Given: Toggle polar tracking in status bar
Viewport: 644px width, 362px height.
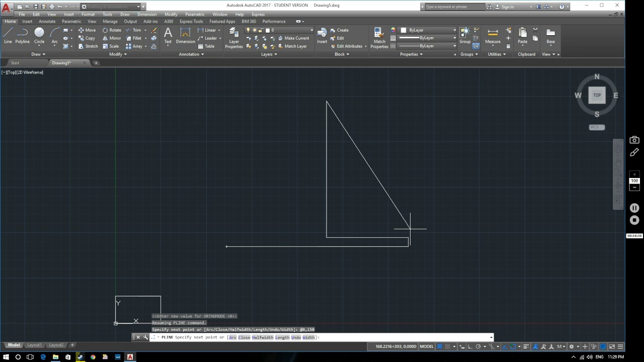Looking at the screenshot, I should 478,346.
